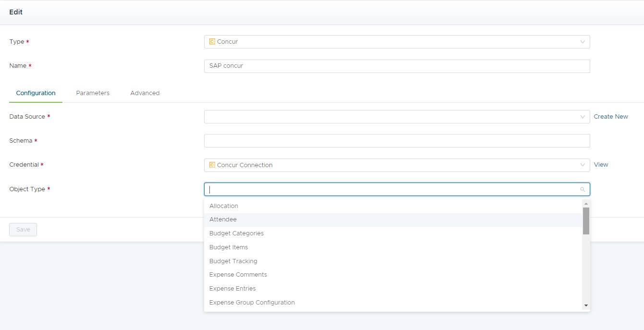Open the Advanced tab
Viewport: 644px width, 330px height.
145,93
